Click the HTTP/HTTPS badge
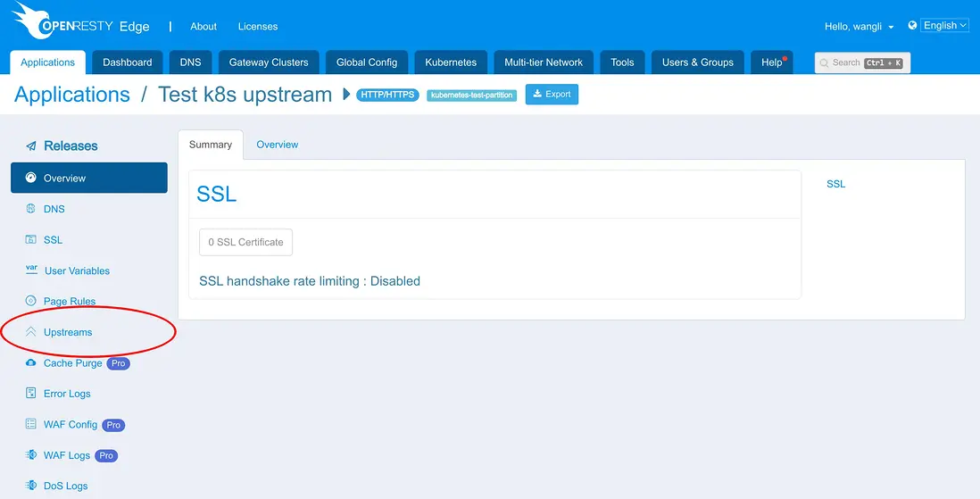 pyautogui.click(x=387, y=95)
